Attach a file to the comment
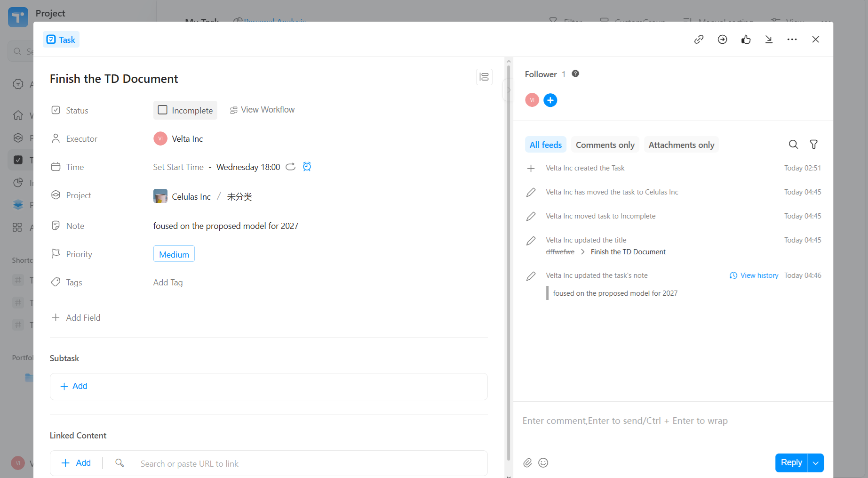This screenshot has width=868, height=478. pyautogui.click(x=527, y=462)
